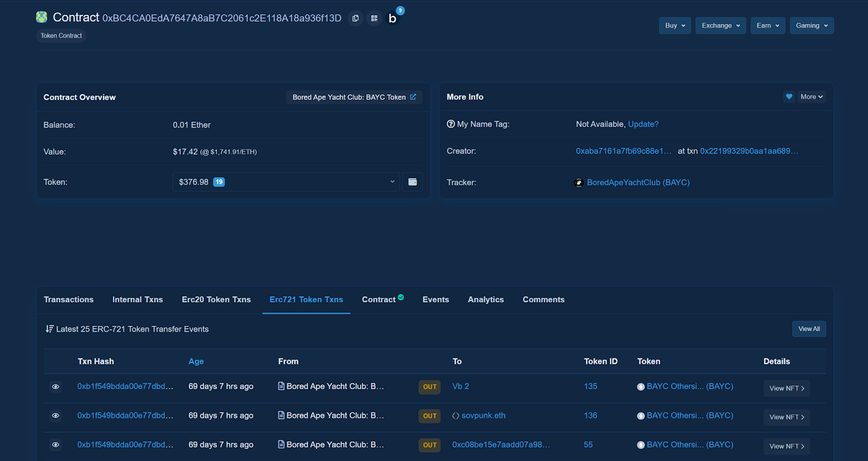Click the contract identicon beside the title
Screen dimensions: 868x461
42,17
